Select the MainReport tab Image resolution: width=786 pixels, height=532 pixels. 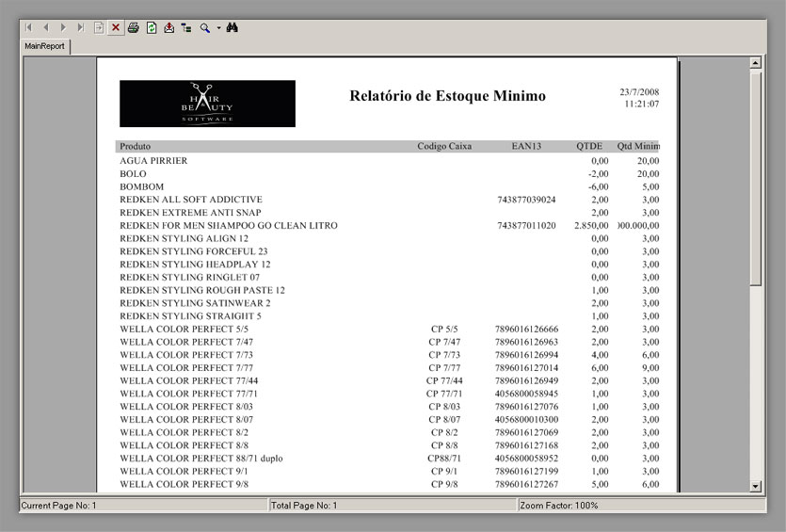[x=44, y=46]
